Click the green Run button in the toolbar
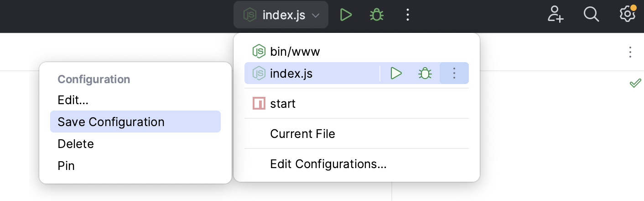 point(346,15)
